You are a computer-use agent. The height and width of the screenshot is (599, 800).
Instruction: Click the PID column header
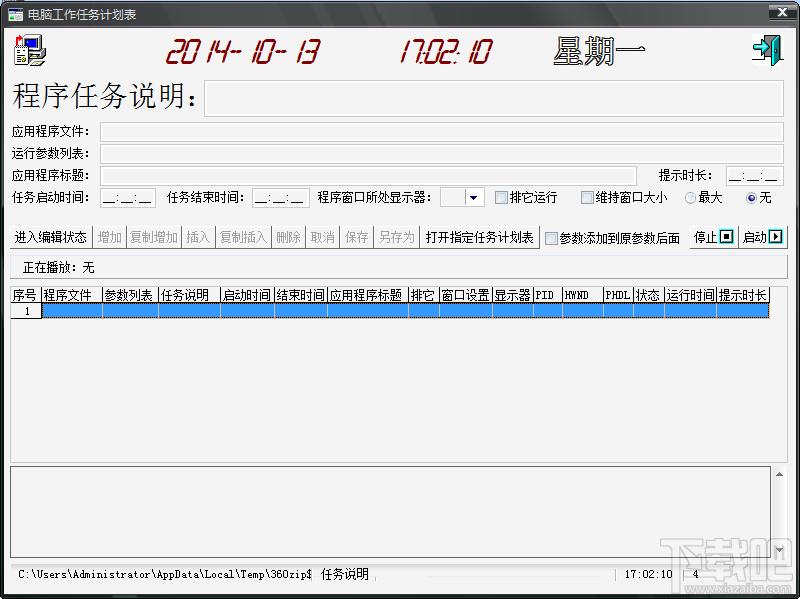pos(548,295)
